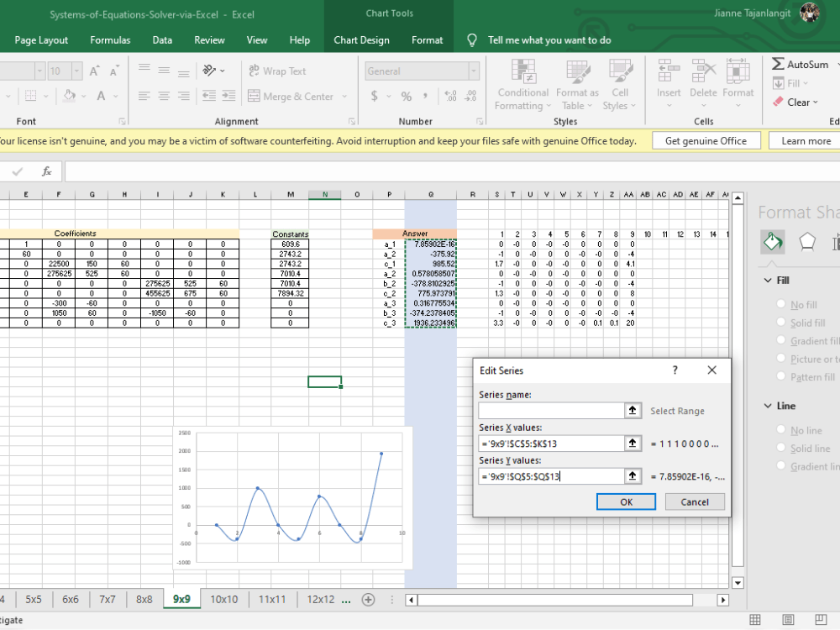This screenshot has width=840, height=630.
Task: Click the Percent Style icon
Action: click(407, 97)
